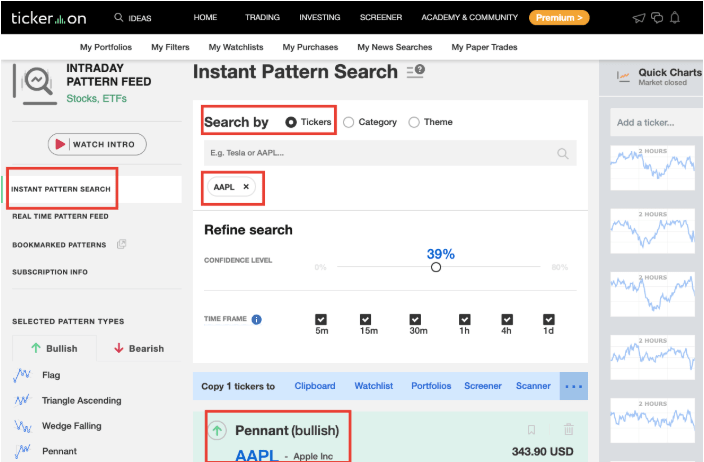Click the Triangle Ascending pattern icon
This screenshot has height=462, width=704.
[x=22, y=400]
